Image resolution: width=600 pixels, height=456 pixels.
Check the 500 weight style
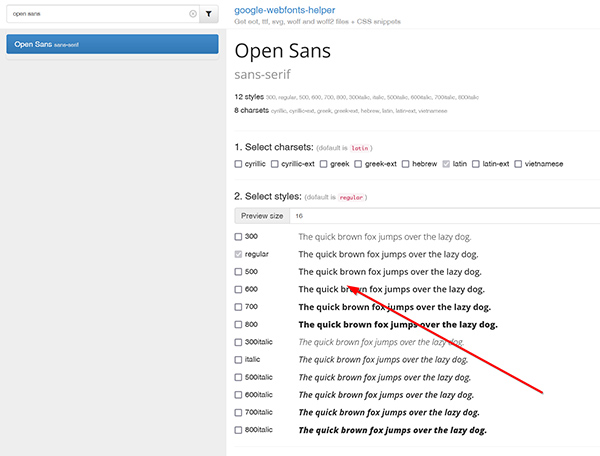[238, 272]
